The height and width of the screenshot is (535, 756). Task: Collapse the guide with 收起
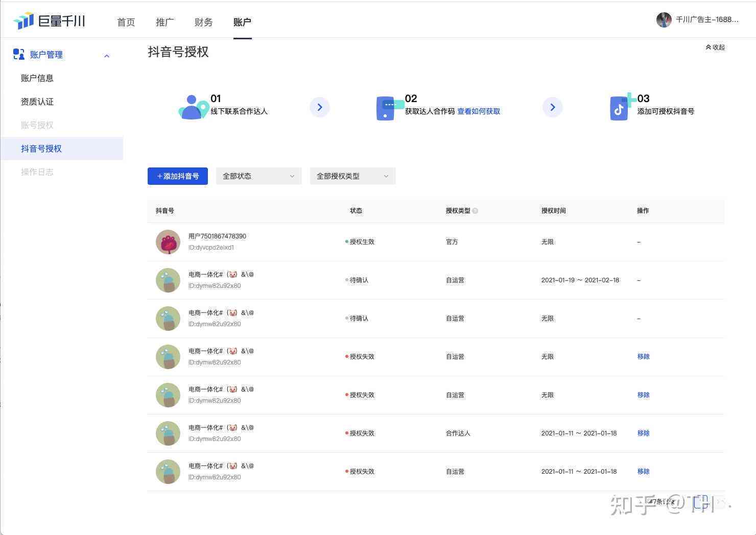coord(715,47)
